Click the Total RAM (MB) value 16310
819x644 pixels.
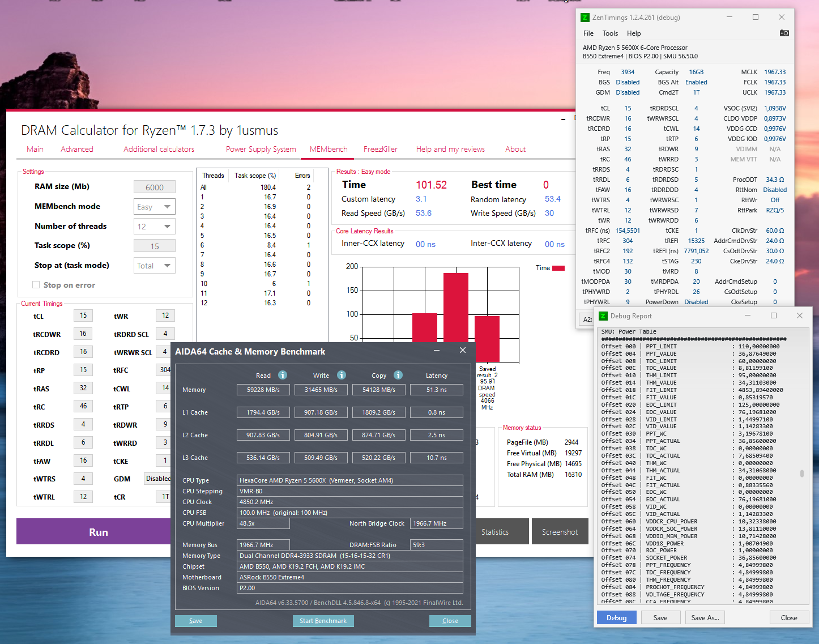pos(573,475)
